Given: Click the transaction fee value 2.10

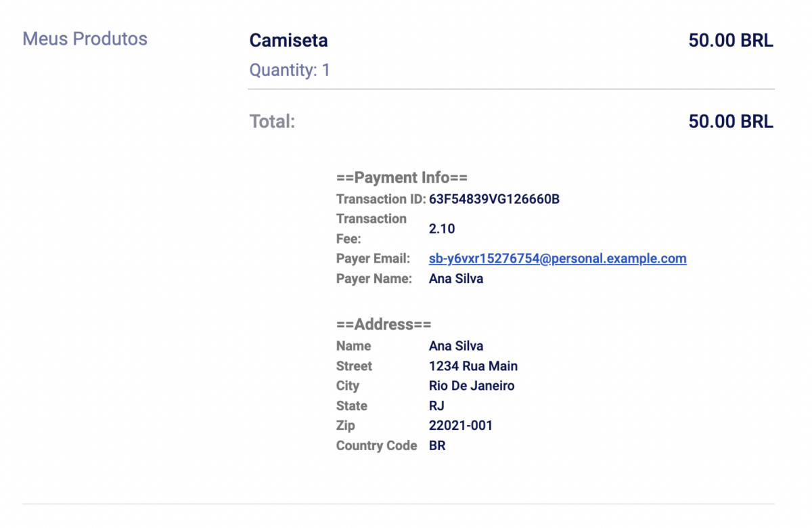Looking at the screenshot, I should pos(442,229).
